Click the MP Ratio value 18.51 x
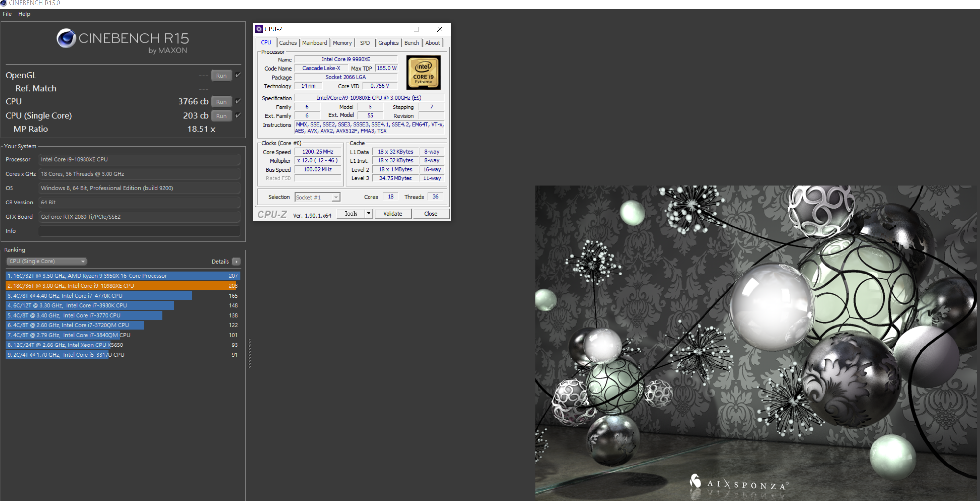 (x=201, y=129)
